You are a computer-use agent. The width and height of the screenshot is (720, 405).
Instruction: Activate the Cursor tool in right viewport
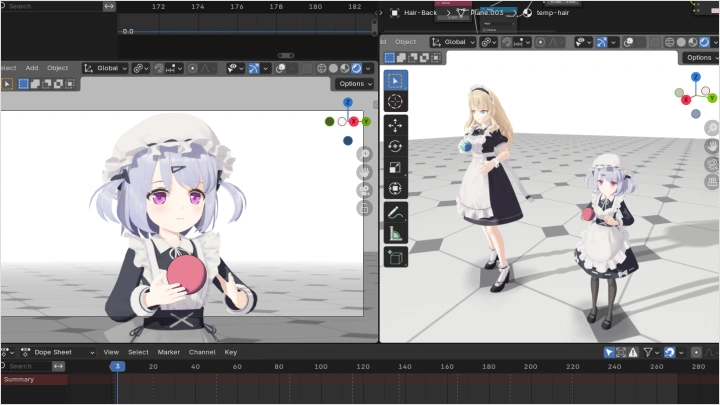(x=395, y=101)
